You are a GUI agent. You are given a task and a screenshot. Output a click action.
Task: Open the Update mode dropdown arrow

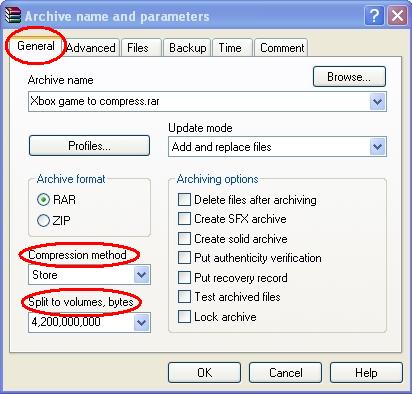pyautogui.click(x=378, y=147)
